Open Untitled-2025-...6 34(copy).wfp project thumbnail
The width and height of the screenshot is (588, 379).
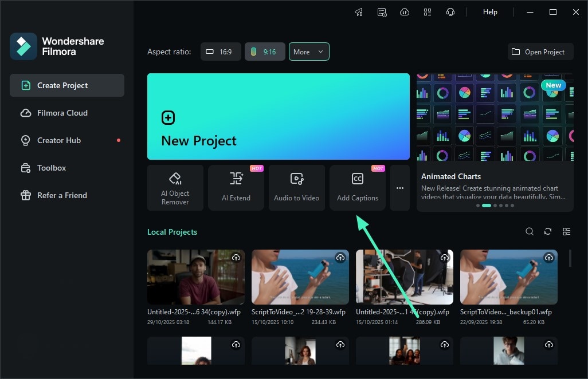196,277
